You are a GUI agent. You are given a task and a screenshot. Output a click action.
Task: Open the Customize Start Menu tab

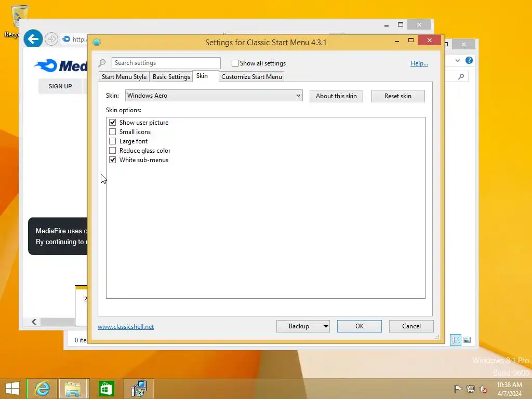[252, 77]
